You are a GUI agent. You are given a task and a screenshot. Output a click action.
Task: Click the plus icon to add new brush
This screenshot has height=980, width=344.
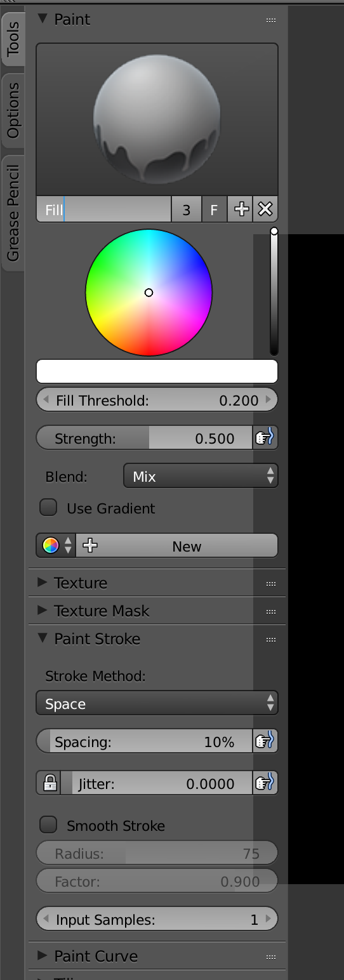[x=241, y=209]
